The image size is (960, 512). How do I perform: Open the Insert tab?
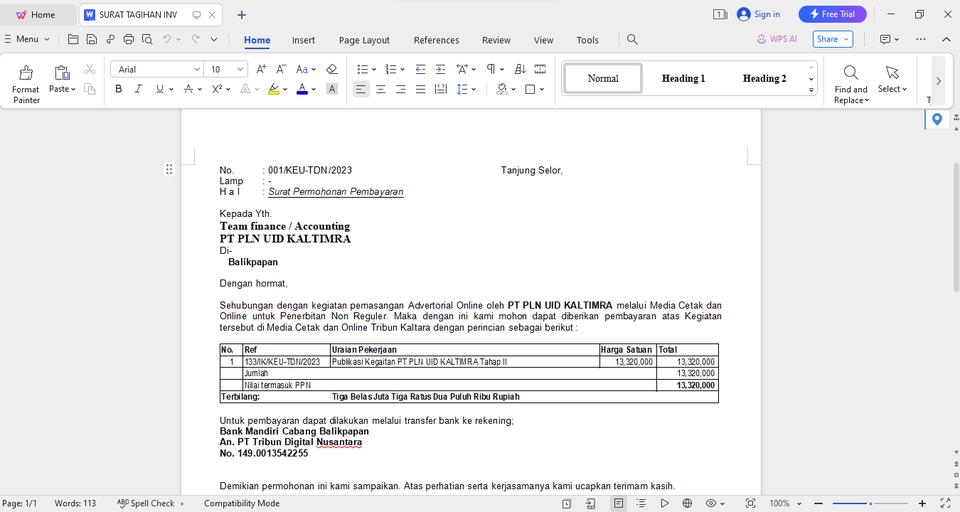tap(303, 40)
